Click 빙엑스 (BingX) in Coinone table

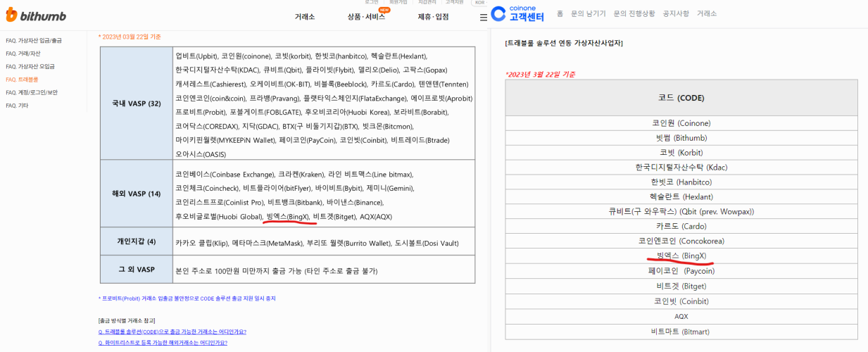tap(681, 256)
